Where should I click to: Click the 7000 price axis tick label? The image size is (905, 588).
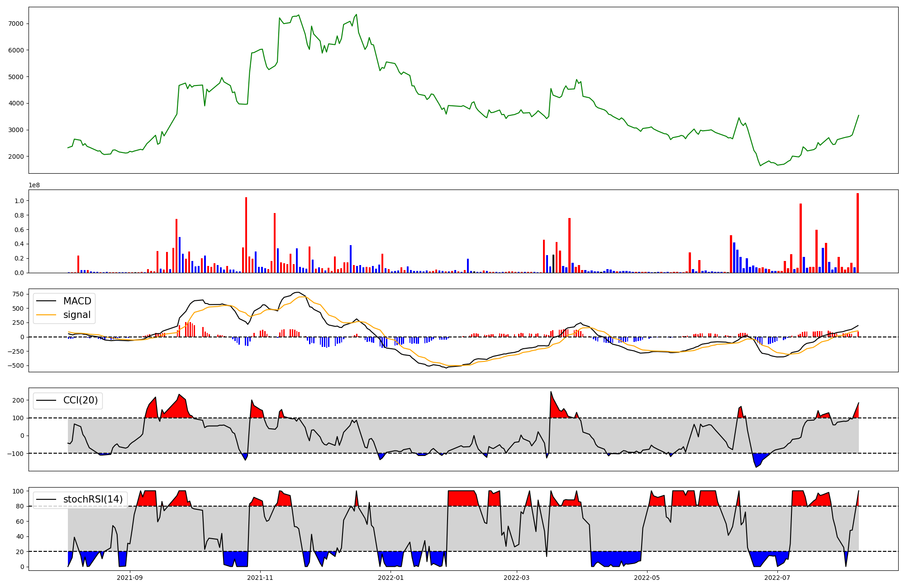17,24
